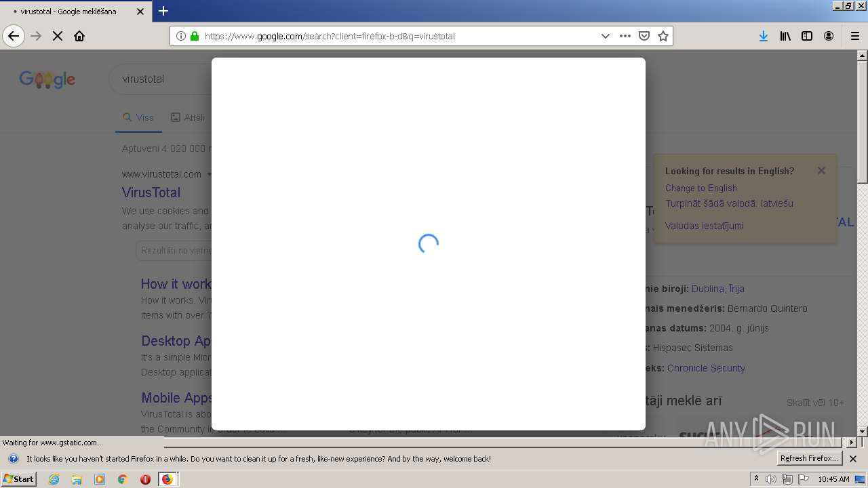Click the 10:45 AM clock
868x488 pixels.
click(x=833, y=479)
